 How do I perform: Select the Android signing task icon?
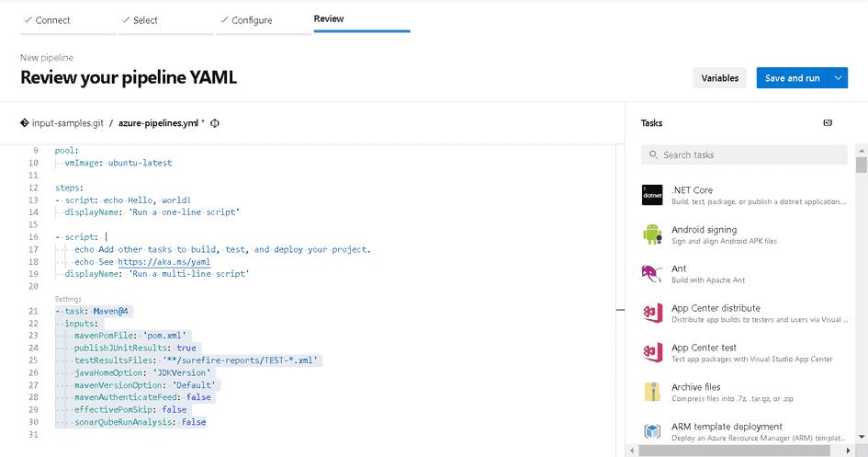652,234
